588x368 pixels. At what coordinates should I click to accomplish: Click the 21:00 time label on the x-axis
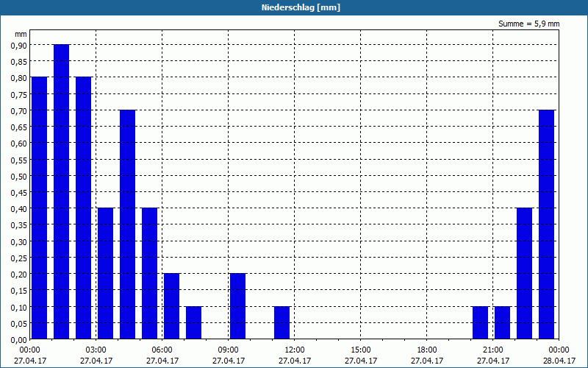pos(492,350)
